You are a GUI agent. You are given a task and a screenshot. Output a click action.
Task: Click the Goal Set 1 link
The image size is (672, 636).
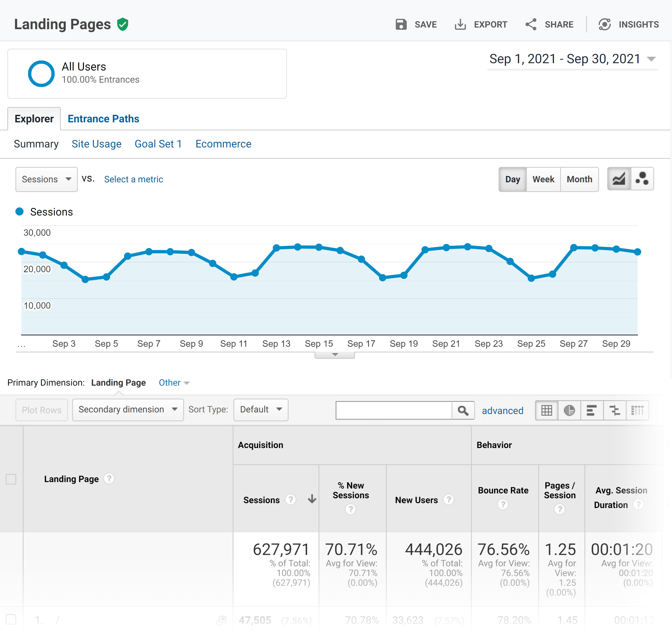158,143
